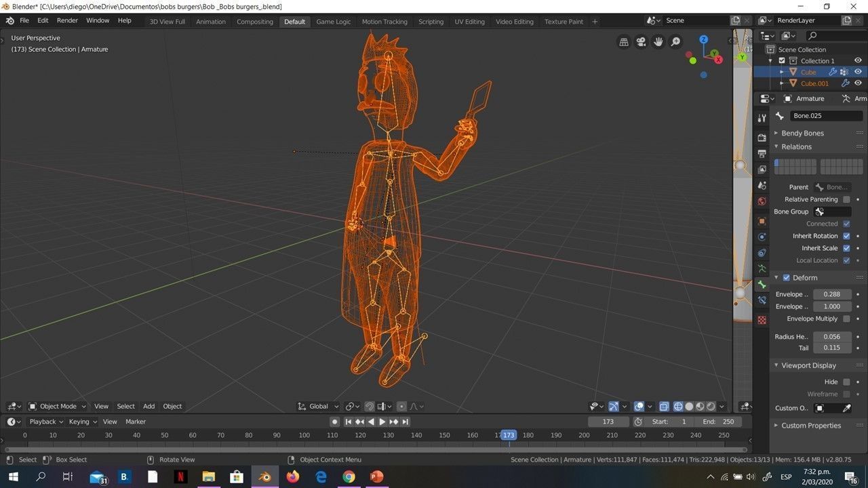This screenshot has width=868, height=488.
Task: Disable Inherit Scale checkbox
Action: (x=846, y=248)
